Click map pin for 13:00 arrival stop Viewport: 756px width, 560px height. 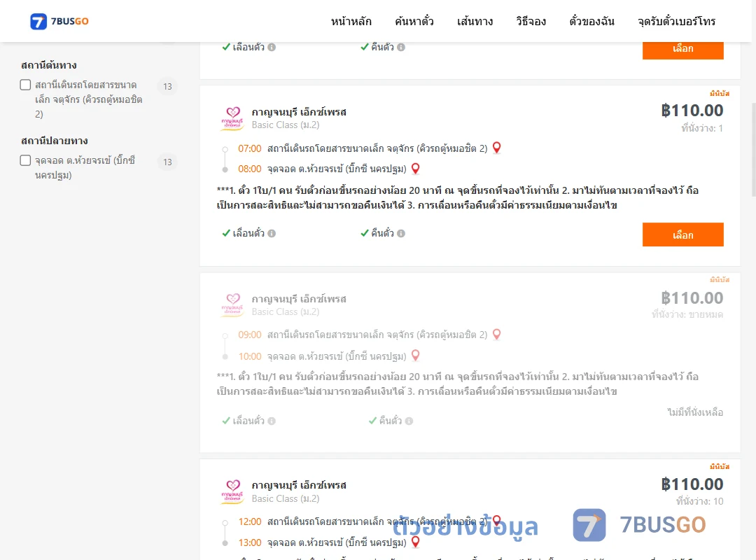415,542
